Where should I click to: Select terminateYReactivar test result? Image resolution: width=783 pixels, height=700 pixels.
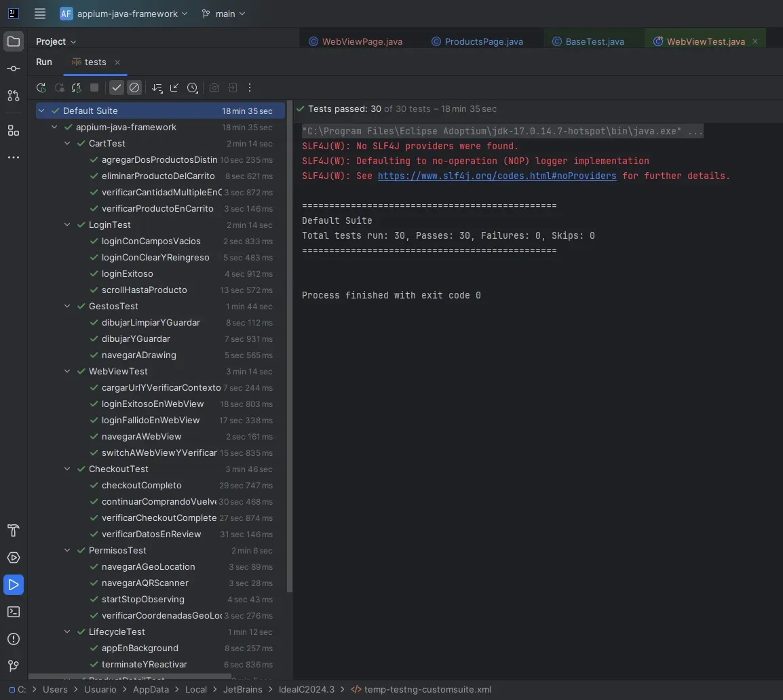(160, 664)
